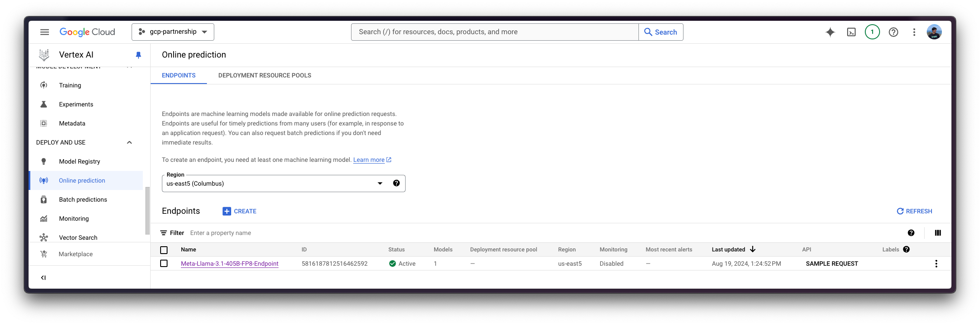
Task: Open the Meta-Llama-3.1-405B-FP8-Endpoint link
Action: (x=229, y=264)
